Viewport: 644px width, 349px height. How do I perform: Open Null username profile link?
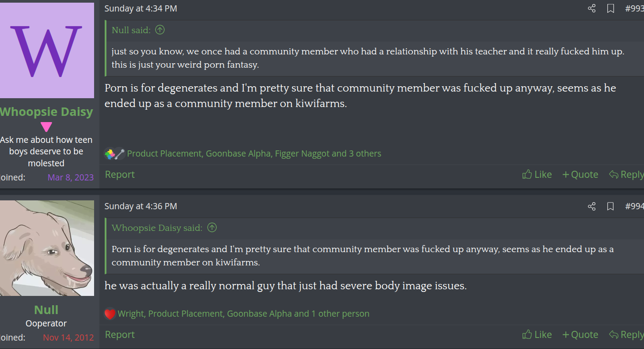click(46, 310)
